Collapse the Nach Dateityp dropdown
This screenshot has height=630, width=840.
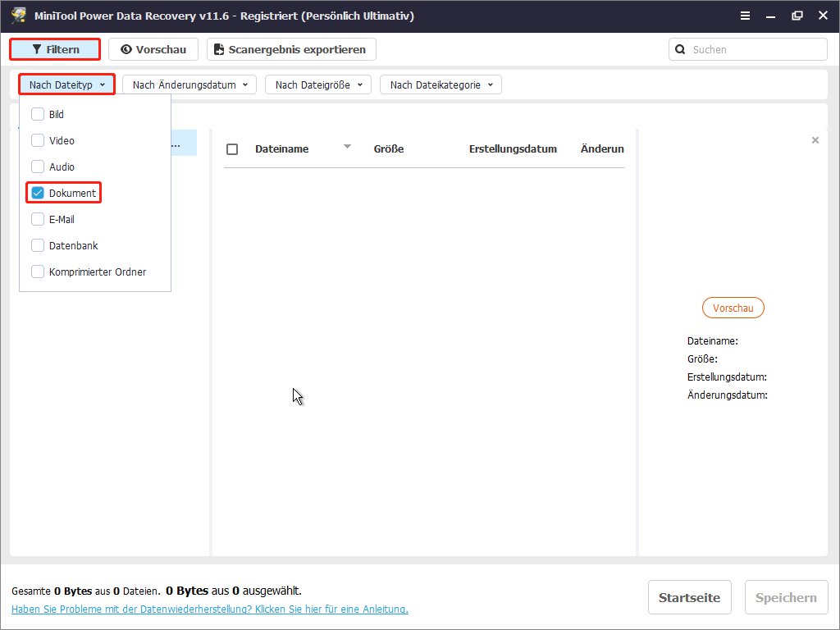[x=67, y=84]
